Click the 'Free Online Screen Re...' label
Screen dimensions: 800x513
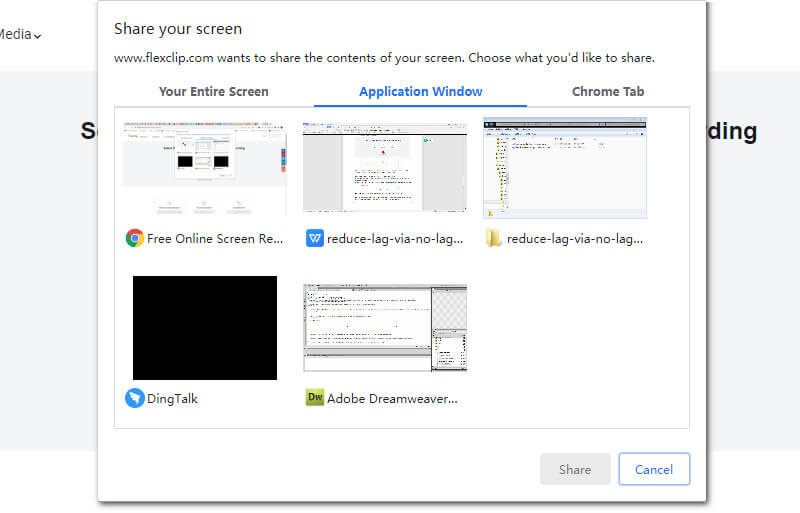tap(215, 239)
